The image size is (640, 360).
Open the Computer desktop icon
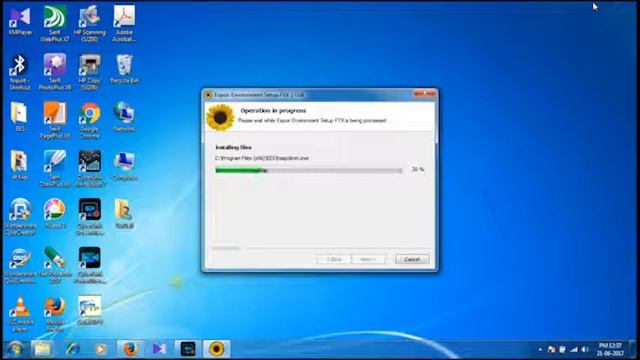point(124,166)
